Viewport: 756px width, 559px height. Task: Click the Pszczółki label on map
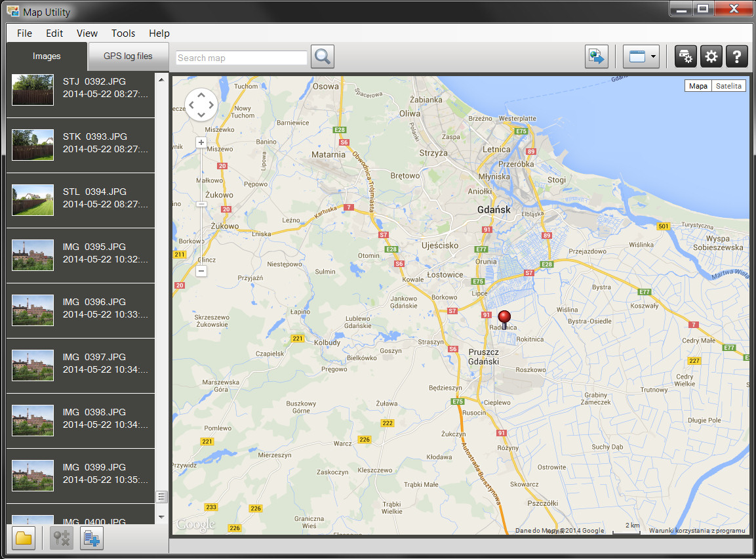click(542, 503)
